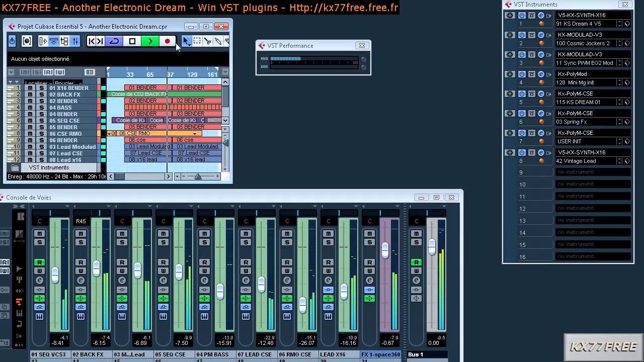This screenshot has height=362, width=644.
Task: Open instrument keyboard icon on 03 M...Lead channel
Action: [122, 316]
